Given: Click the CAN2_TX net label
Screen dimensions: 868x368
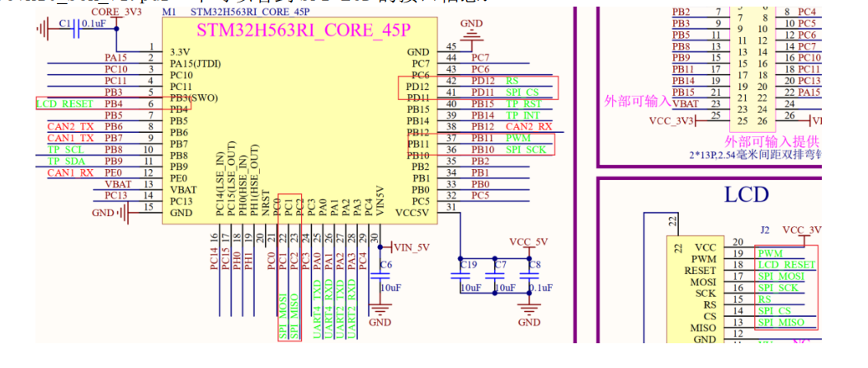Looking at the screenshot, I should point(70,127).
